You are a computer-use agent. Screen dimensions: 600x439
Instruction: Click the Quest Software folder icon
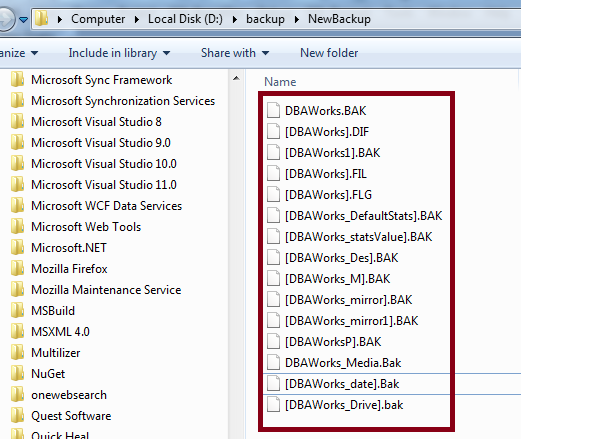coord(17,416)
